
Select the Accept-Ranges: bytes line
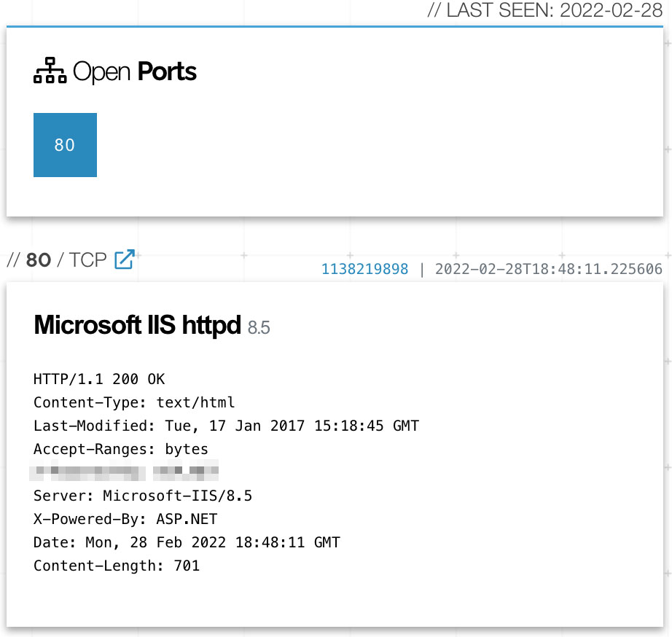[x=121, y=449]
